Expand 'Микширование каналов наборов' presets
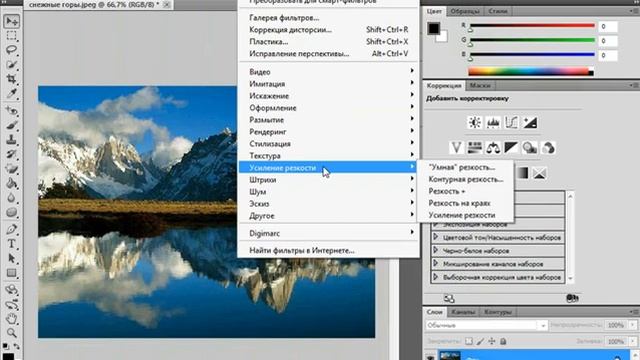The height and width of the screenshot is (360, 640). 436,264
